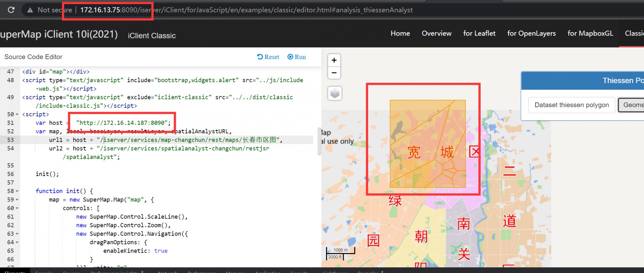Click the editor vertical scrollbar handle
Screen dimensions: 644x273
click(x=319, y=141)
